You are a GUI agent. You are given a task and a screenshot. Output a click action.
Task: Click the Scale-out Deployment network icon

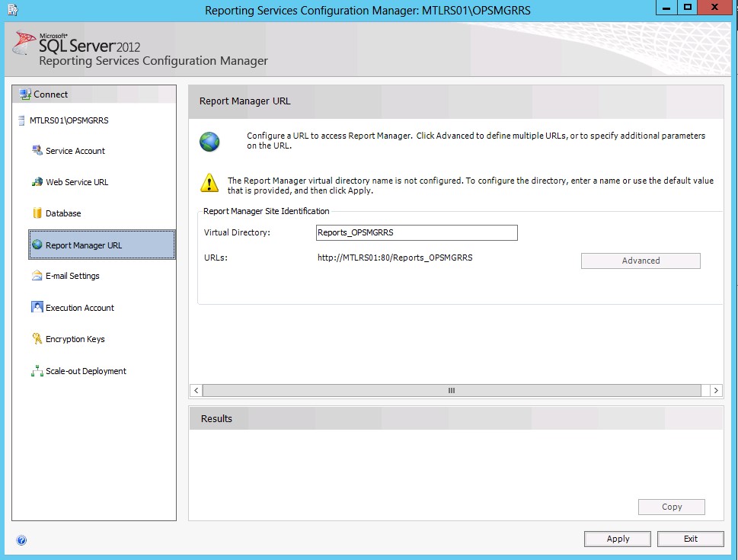point(37,370)
